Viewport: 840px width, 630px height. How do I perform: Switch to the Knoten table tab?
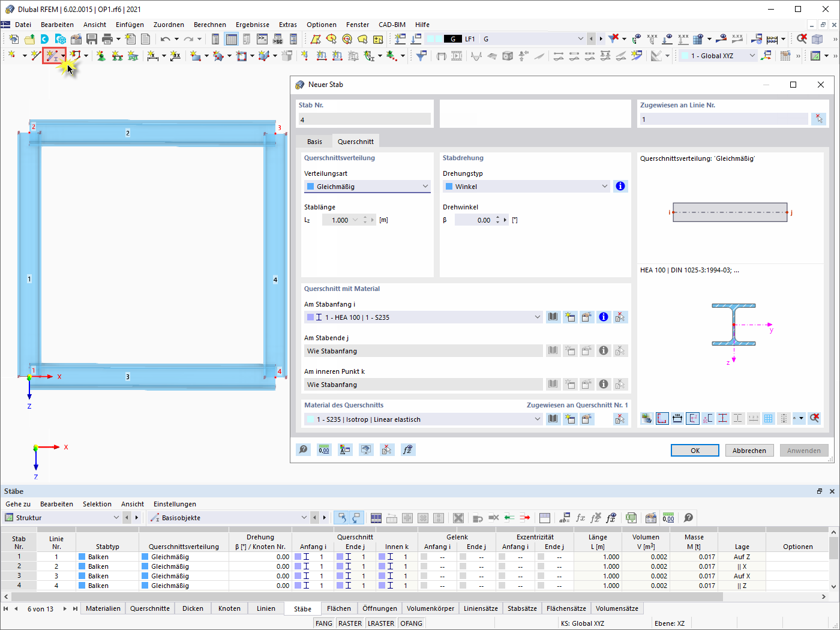coord(229,608)
